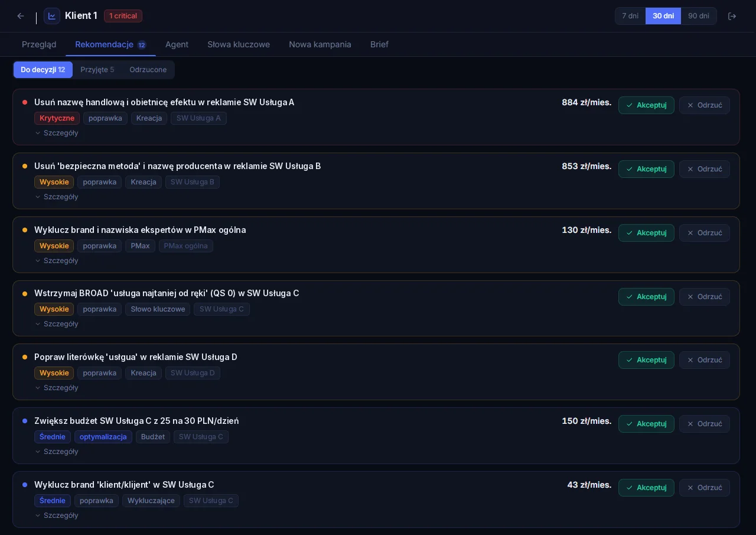Reject the Zwiększ budżet recommendation

point(704,424)
